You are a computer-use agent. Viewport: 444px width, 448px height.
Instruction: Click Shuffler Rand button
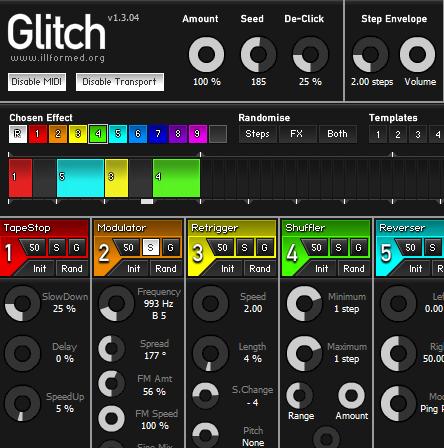coord(354,269)
